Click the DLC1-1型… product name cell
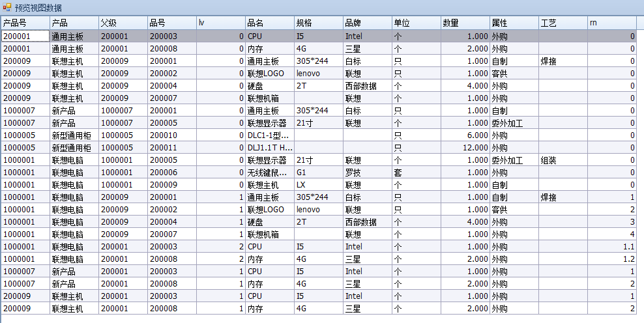This screenshot has height=323, width=644. coord(270,135)
